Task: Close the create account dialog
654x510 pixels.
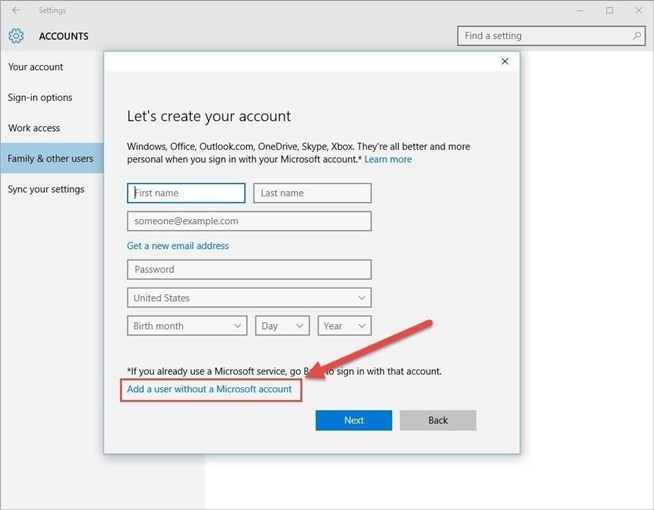Action: tap(505, 62)
